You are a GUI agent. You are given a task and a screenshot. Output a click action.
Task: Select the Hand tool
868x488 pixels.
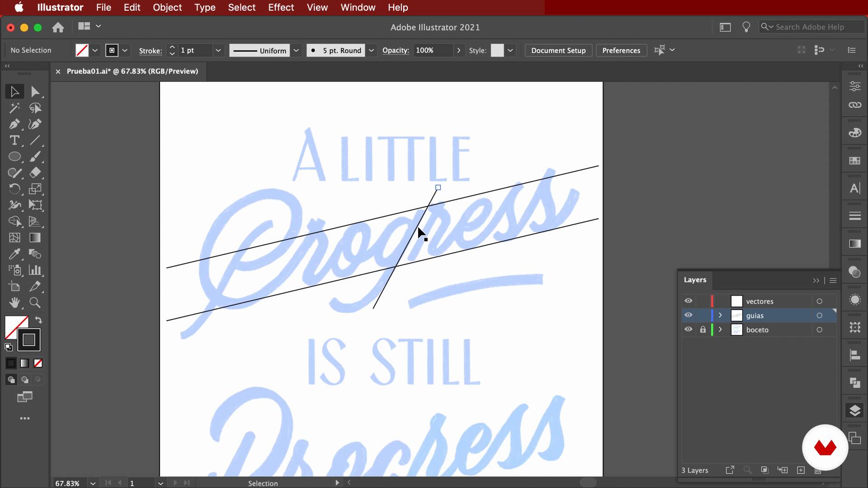pyautogui.click(x=14, y=303)
